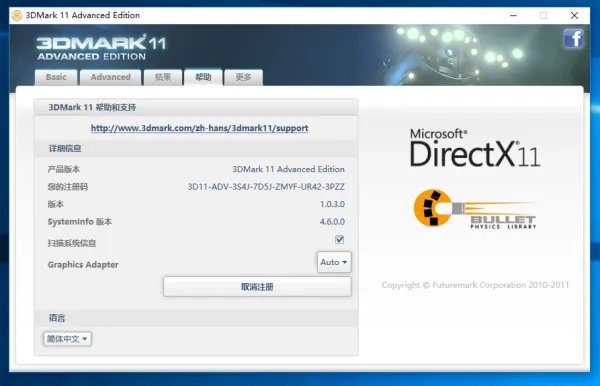Click the 您的注册码 label
600x386 pixels.
[68, 187]
